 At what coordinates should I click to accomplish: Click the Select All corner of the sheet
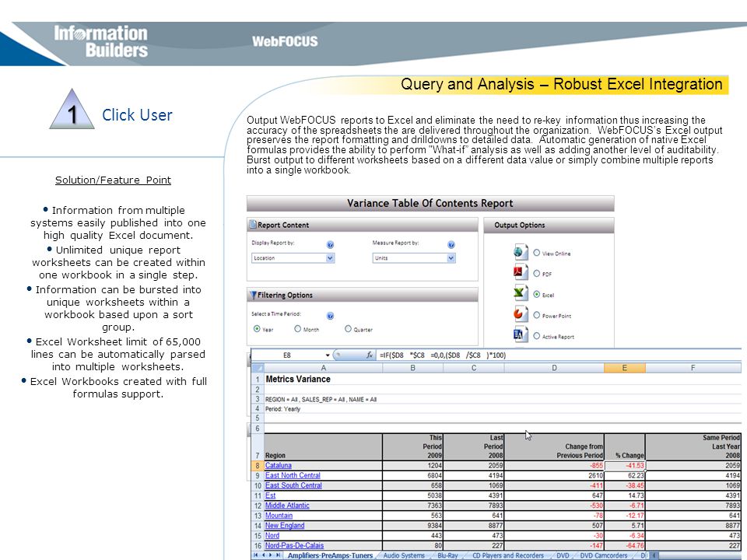click(x=258, y=368)
